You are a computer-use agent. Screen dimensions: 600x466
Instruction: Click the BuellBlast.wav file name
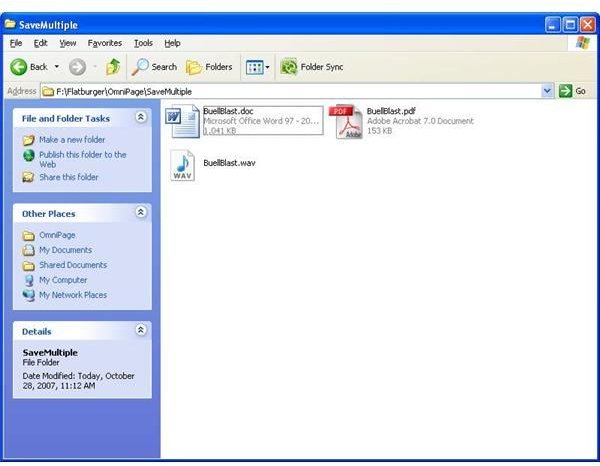click(230, 163)
